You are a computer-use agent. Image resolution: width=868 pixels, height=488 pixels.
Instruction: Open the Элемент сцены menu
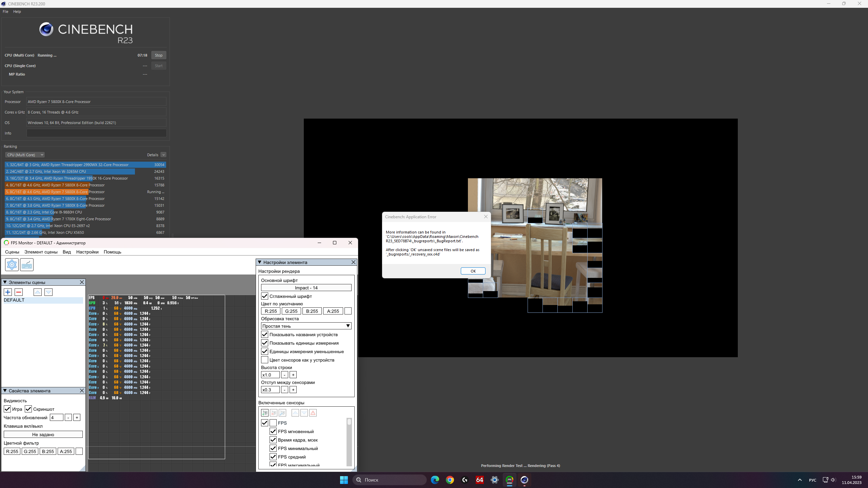coord(41,252)
